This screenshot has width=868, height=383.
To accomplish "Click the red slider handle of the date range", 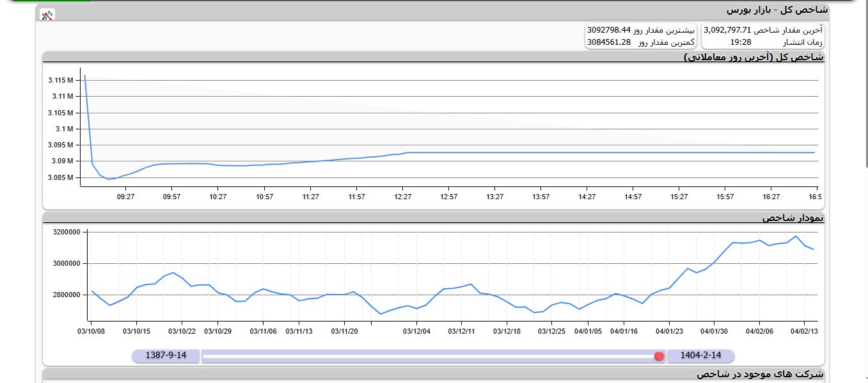I will pyautogui.click(x=659, y=356).
